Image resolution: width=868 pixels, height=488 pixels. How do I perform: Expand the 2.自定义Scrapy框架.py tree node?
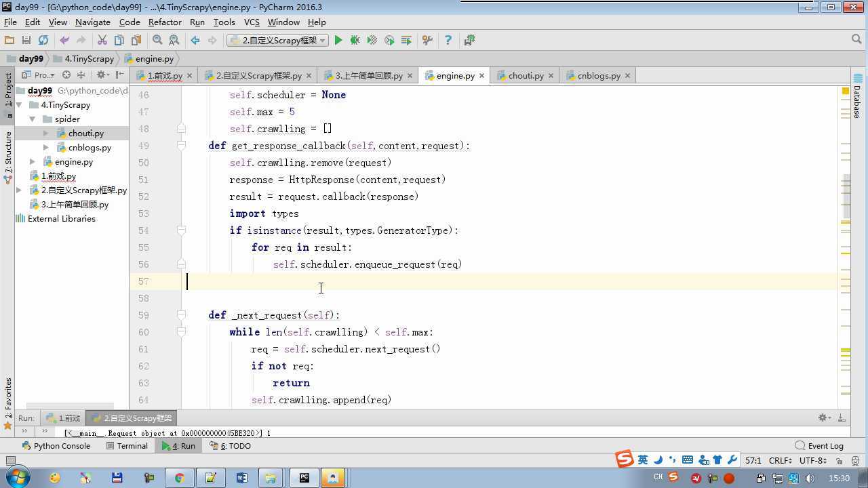pyautogui.click(x=19, y=190)
